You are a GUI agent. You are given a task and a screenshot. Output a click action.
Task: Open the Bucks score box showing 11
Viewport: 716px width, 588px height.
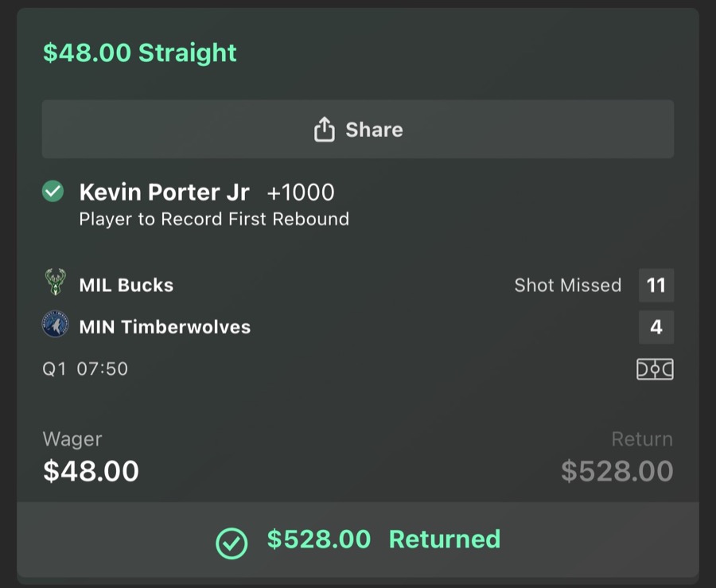click(x=656, y=285)
